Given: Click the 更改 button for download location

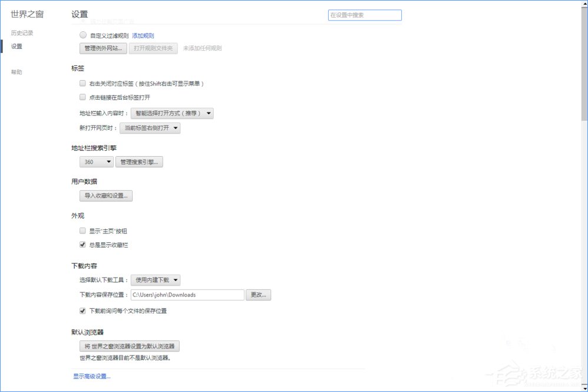Looking at the screenshot, I should point(259,295).
